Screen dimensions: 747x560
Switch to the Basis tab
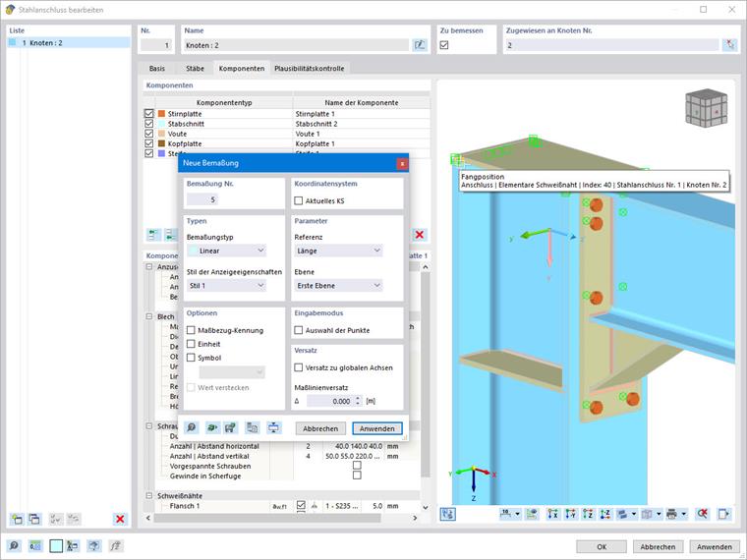(x=156, y=69)
